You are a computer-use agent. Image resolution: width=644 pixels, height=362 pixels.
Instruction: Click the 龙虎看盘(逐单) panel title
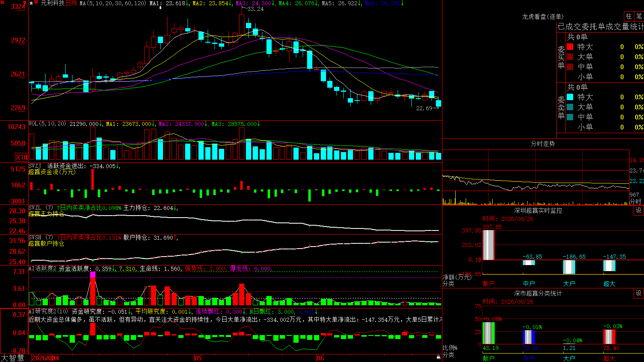tap(543, 16)
